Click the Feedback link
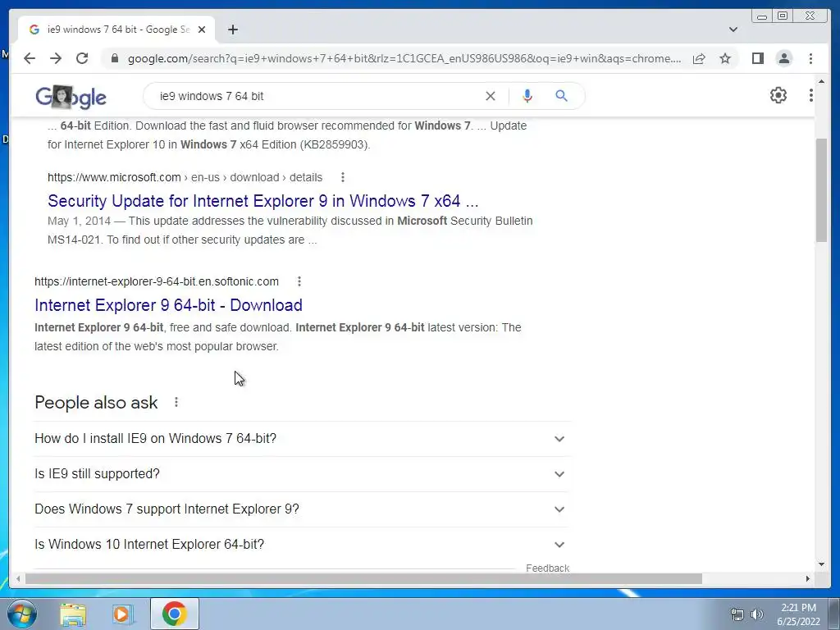 (x=547, y=568)
